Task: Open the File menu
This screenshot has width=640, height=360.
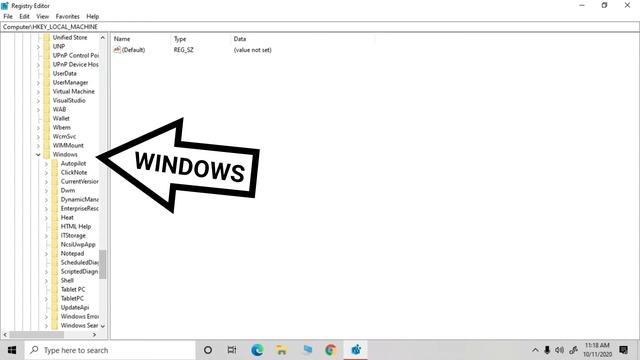Action: click(x=8, y=16)
